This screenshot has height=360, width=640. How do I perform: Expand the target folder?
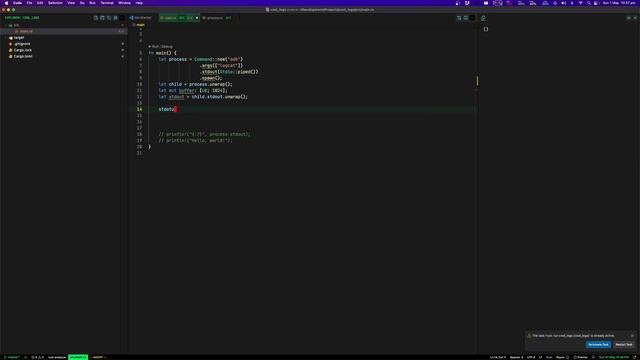(x=64, y=38)
